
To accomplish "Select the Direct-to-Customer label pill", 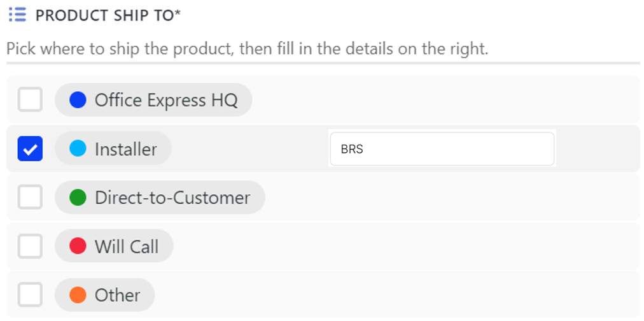I will (160, 197).
